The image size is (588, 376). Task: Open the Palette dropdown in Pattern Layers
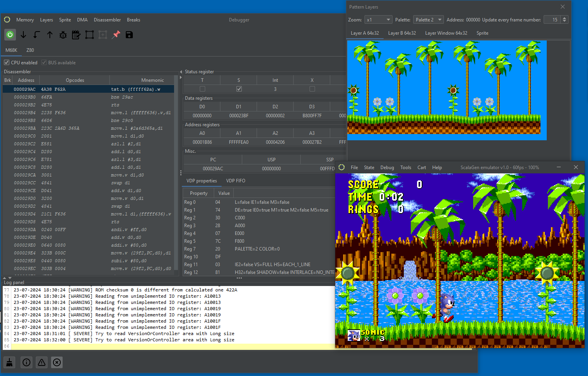[x=428, y=19]
